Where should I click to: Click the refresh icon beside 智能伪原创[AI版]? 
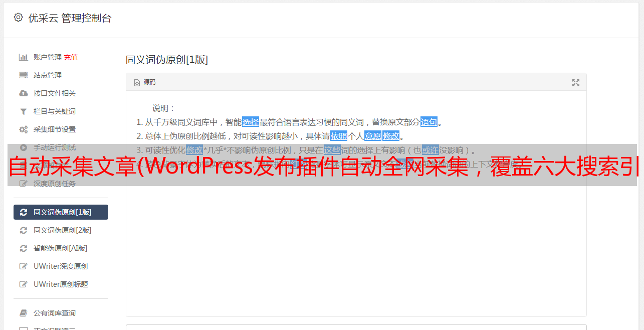(x=23, y=248)
